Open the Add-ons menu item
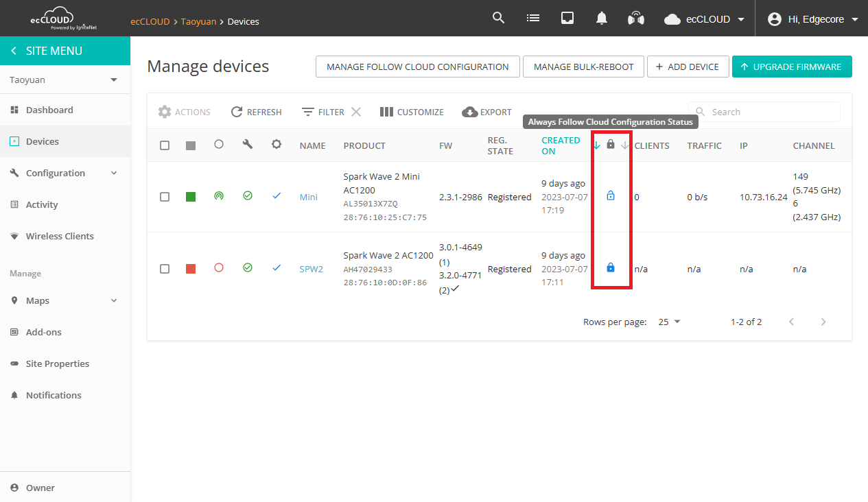The height and width of the screenshot is (502, 868). [x=64, y=332]
